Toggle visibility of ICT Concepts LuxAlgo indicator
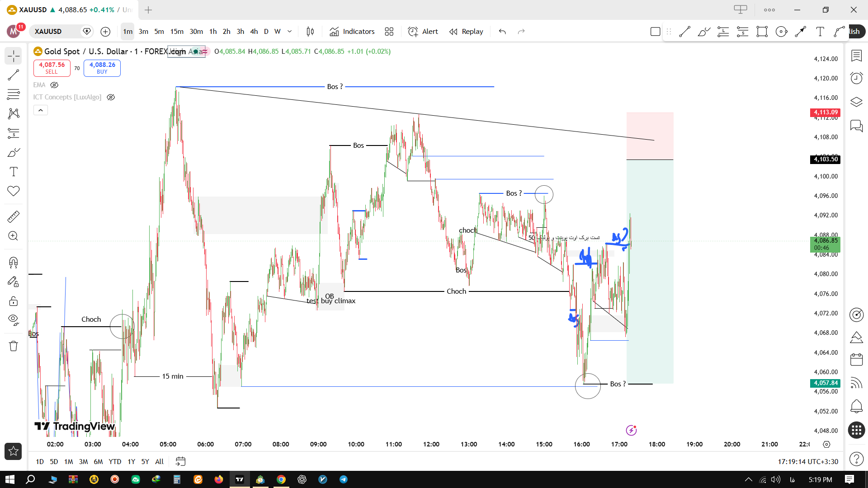This screenshot has height=488, width=868. click(x=111, y=97)
